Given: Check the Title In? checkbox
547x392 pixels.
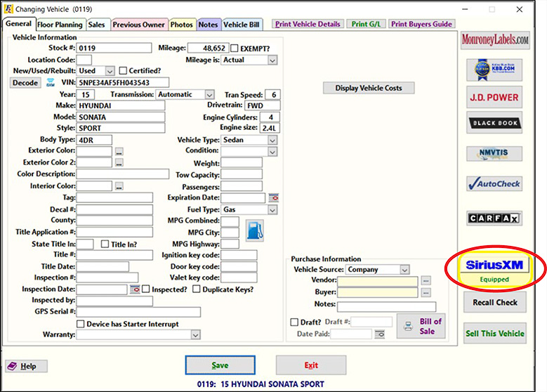Looking at the screenshot, I should click(x=105, y=244).
